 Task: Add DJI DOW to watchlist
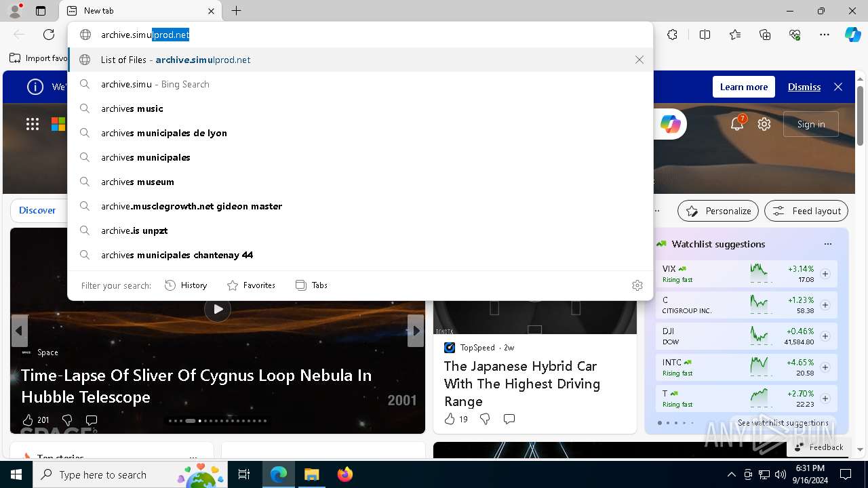tap(825, 336)
